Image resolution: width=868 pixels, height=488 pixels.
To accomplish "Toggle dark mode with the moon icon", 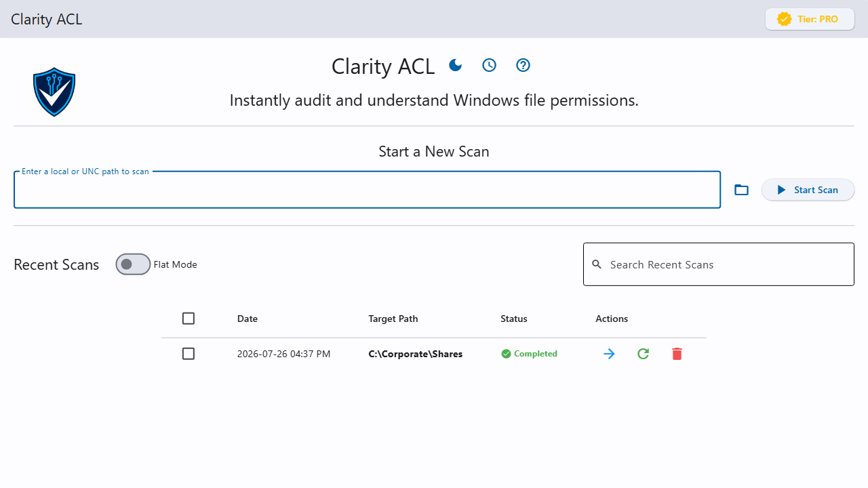I will (456, 65).
